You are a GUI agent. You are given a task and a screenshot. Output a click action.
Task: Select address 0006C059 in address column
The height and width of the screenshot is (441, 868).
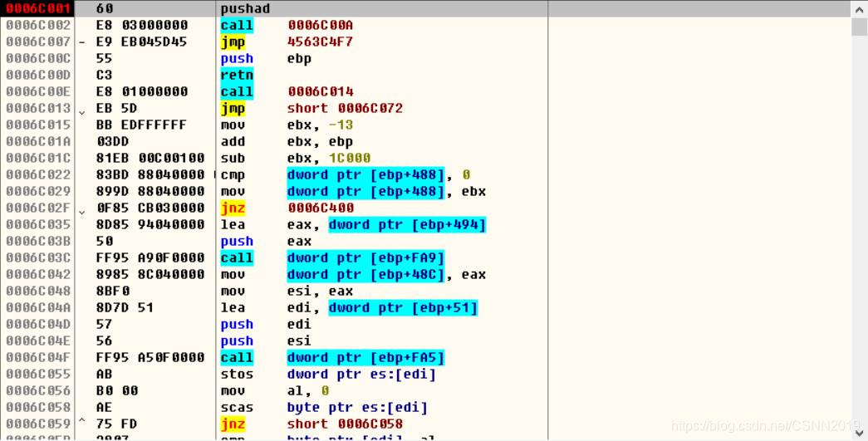pyautogui.click(x=38, y=424)
